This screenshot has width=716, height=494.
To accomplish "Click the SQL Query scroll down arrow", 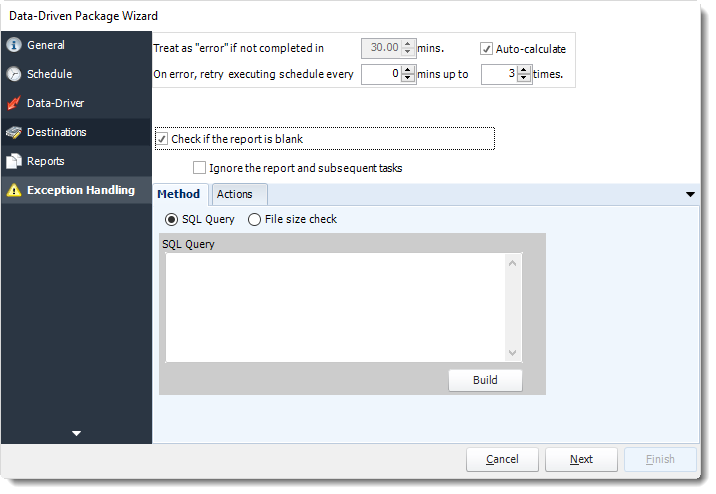I will coord(512,352).
